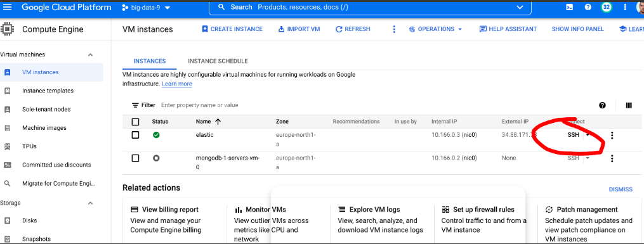Click internal IP 10.166.0.2 nic0

(x=454, y=158)
